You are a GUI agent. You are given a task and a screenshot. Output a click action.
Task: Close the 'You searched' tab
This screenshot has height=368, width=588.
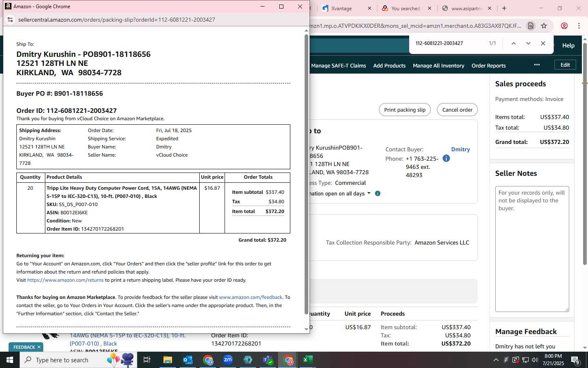pos(430,8)
